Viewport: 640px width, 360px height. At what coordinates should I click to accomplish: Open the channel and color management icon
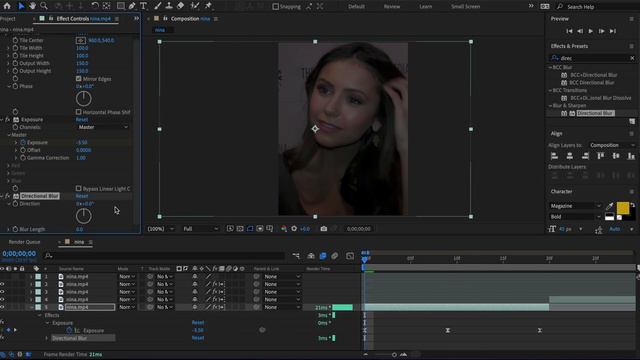click(284, 229)
